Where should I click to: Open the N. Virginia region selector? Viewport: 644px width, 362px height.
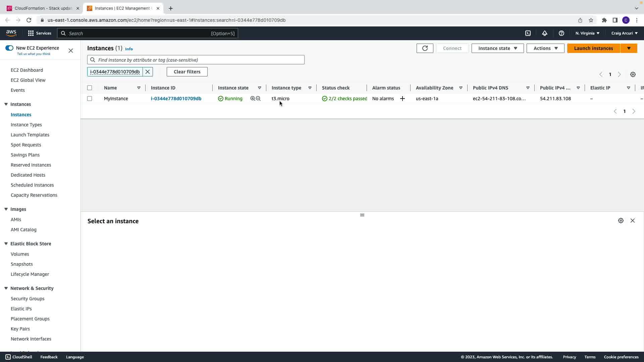tap(587, 33)
